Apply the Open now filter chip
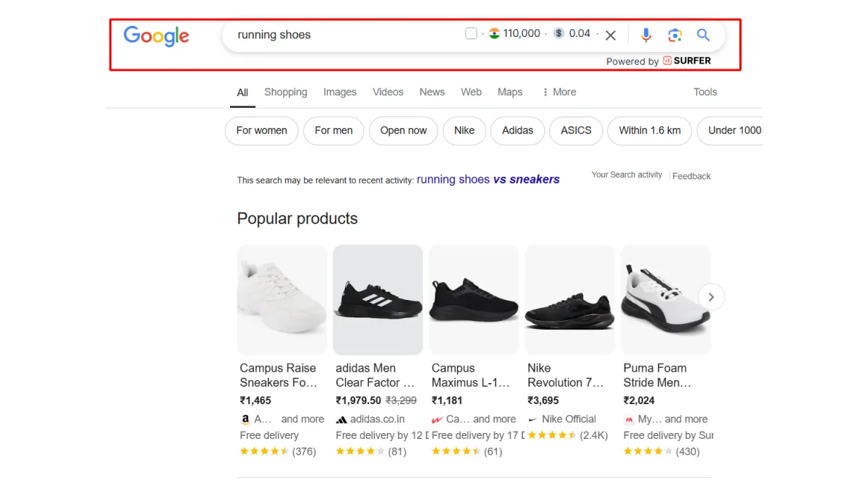This screenshot has height=488, width=868. click(x=404, y=131)
